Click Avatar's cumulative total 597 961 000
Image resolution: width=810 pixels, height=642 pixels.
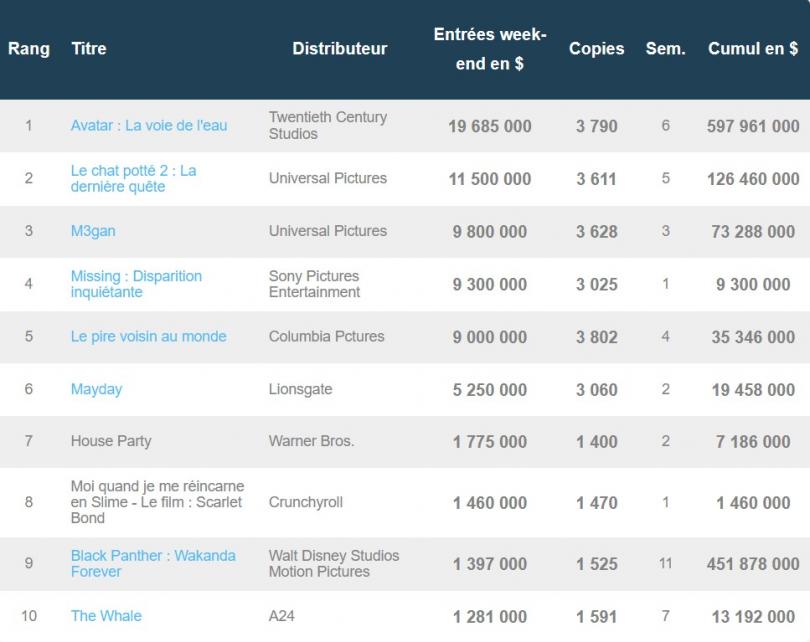tap(752, 126)
